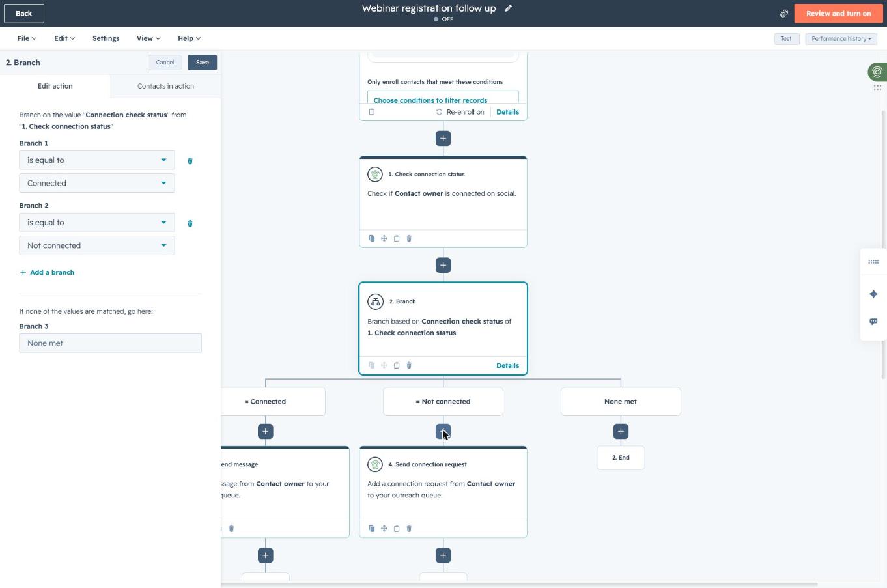Open the File menu
887x588 pixels.
[27, 38]
